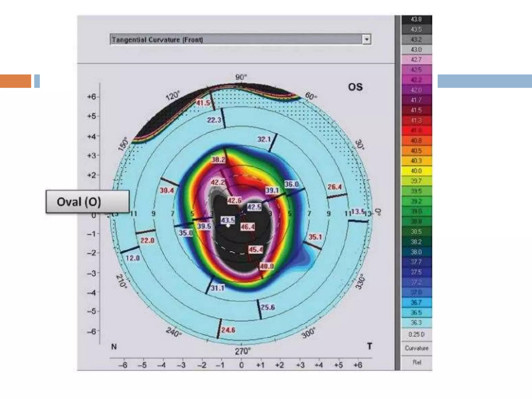Image resolution: width=532 pixels, height=399 pixels.
Task: Select the 42.7 pink color scale swatch
Action: click(x=416, y=59)
